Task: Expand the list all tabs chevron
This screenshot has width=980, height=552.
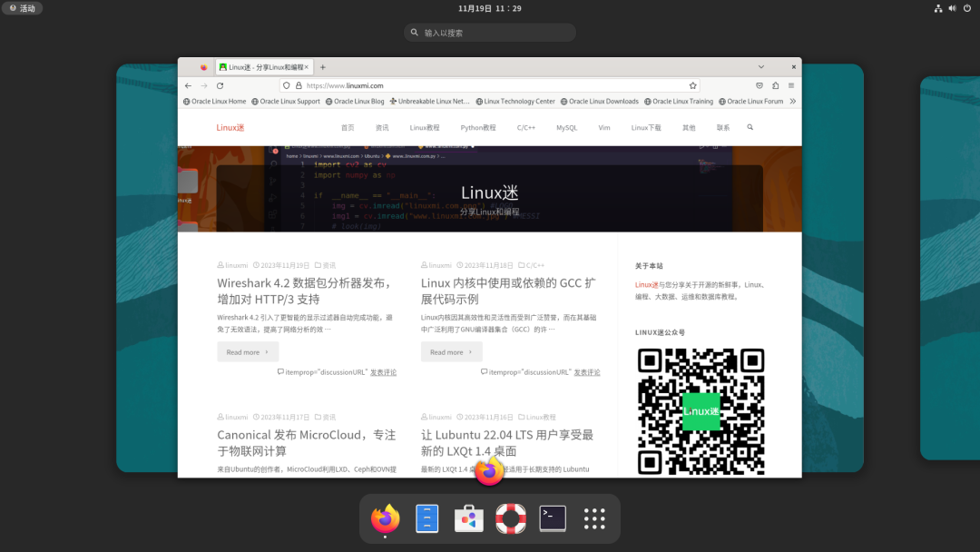Action: tap(761, 67)
